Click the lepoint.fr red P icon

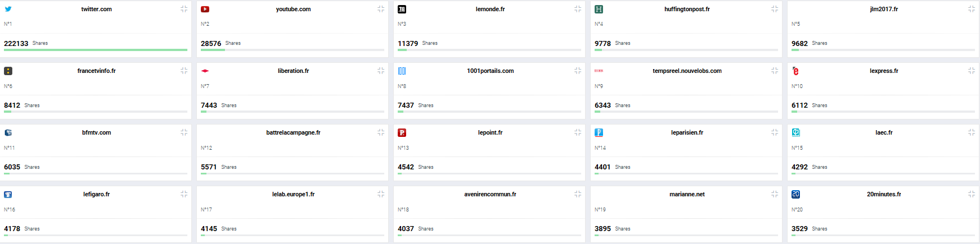pyautogui.click(x=402, y=133)
